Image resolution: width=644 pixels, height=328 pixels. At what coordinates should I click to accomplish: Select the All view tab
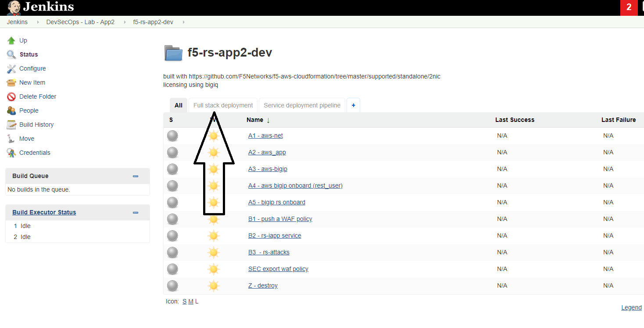(179, 105)
